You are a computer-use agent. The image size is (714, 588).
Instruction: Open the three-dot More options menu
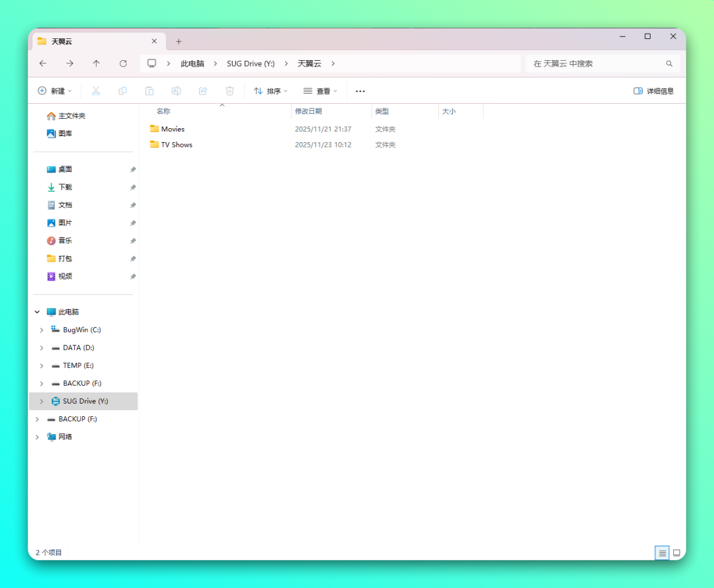360,91
